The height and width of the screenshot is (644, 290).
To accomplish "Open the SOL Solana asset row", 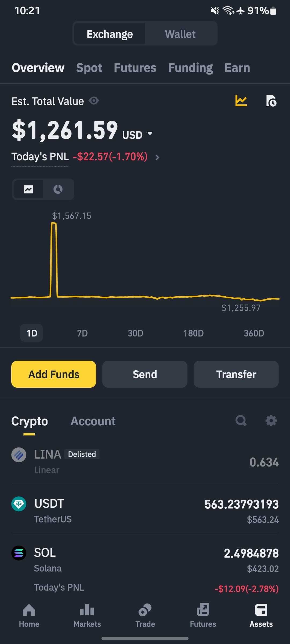I will [145, 570].
